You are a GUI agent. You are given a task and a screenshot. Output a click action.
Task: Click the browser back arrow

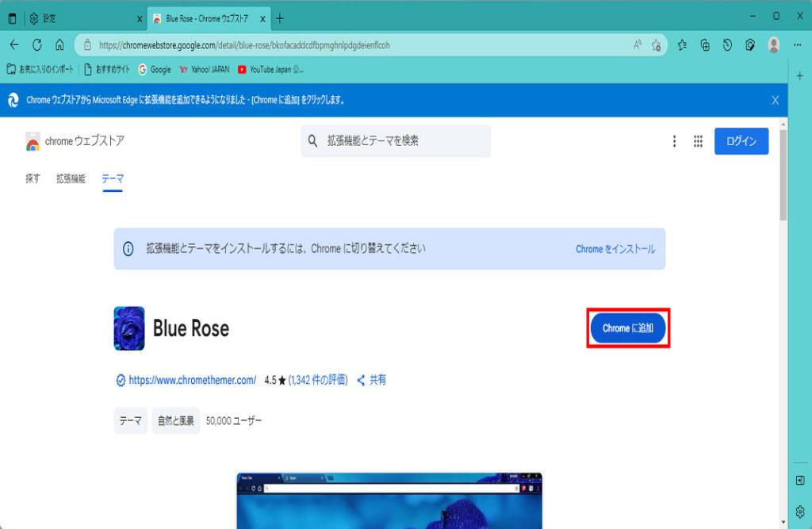[x=13, y=45]
